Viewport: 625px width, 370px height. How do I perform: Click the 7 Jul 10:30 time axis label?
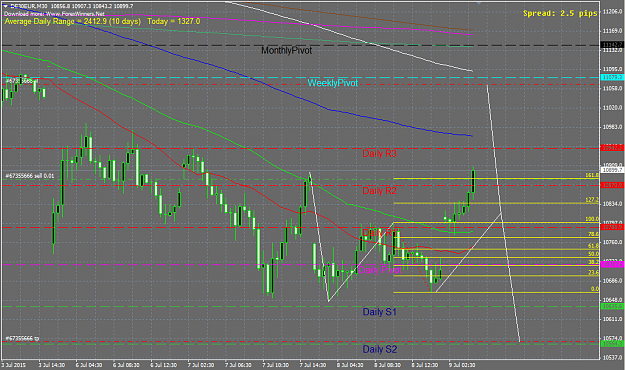pos(275,365)
